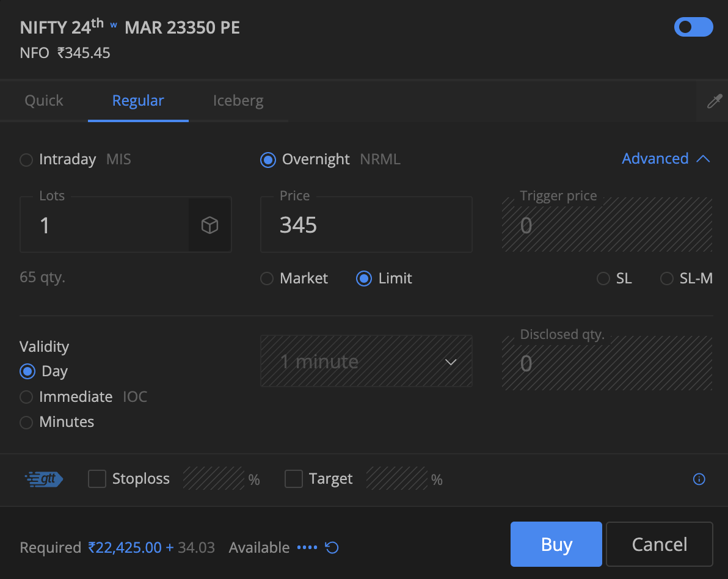
Task: Click the info icon beside Target
Action: coord(699,479)
